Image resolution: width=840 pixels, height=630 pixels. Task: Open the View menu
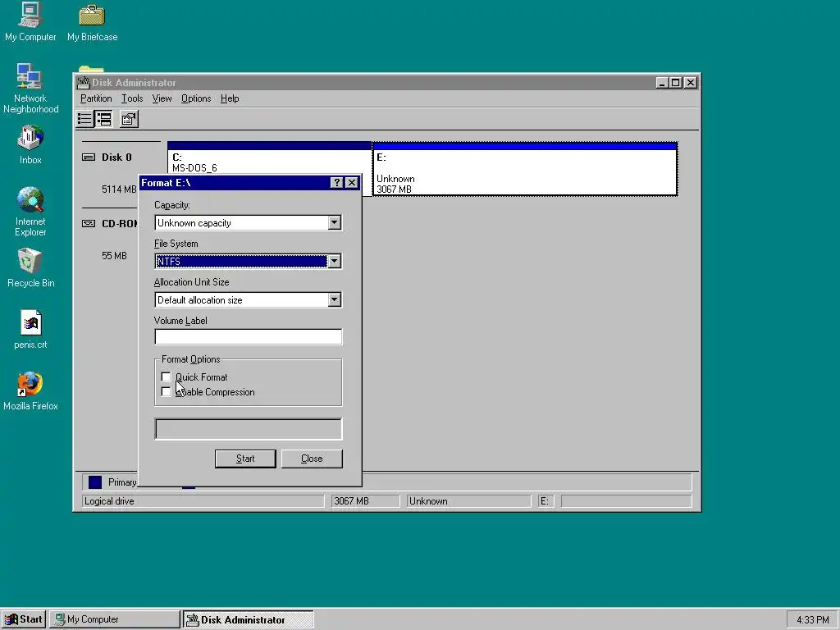(x=162, y=98)
